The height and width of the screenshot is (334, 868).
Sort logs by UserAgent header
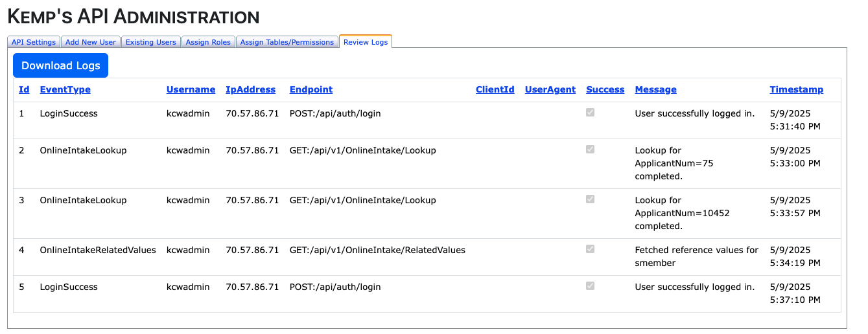tap(550, 90)
